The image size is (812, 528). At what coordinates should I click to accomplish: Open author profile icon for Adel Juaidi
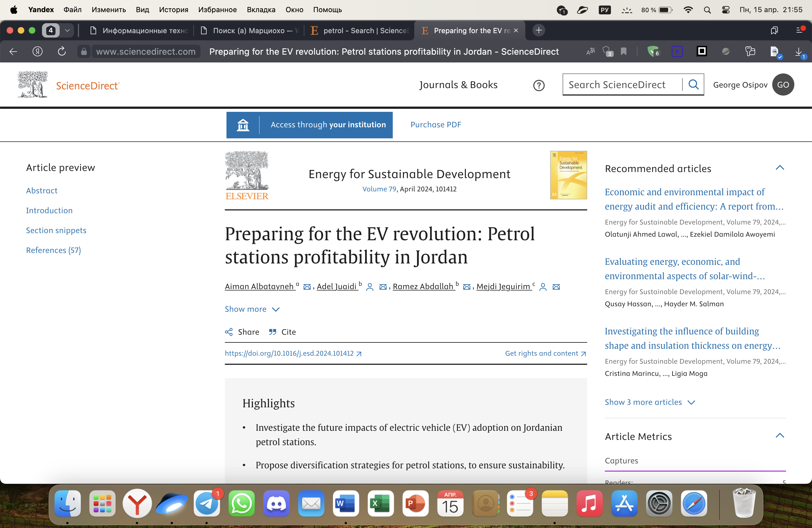click(370, 287)
